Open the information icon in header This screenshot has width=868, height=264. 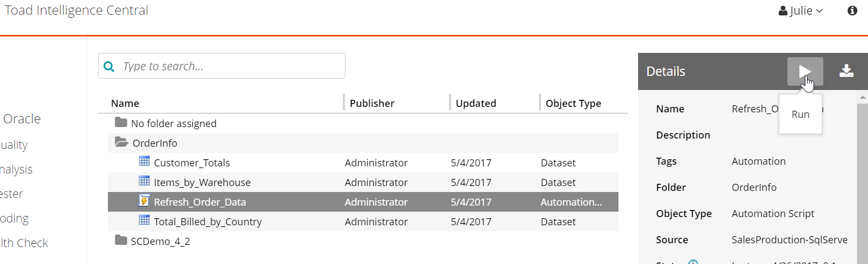[852, 11]
